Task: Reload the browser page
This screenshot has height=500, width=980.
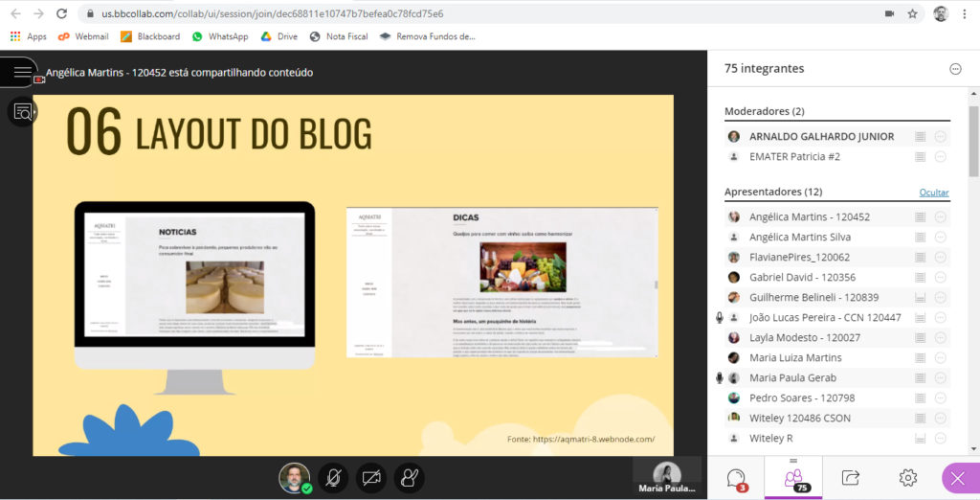Action: [61, 13]
